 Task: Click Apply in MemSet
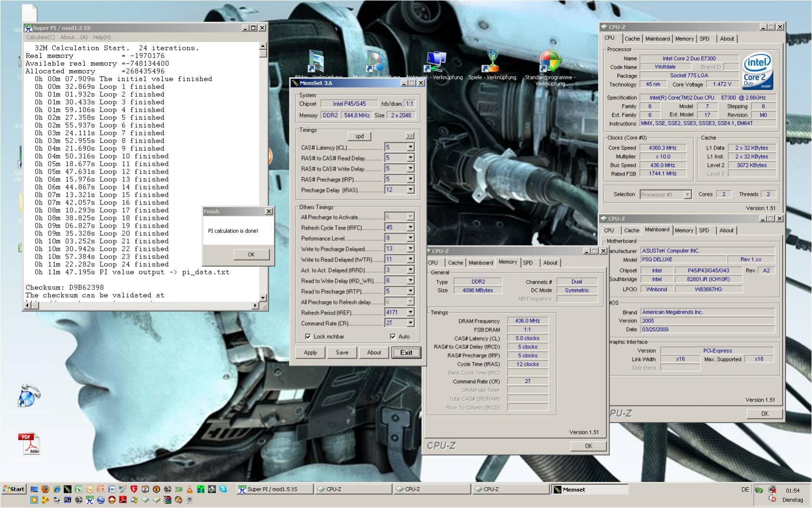pyautogui.click(x=310, y=353)
